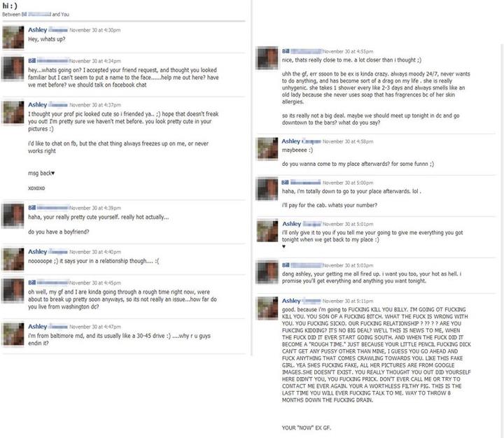Click Bill's avatar on the 4:34pm message
This screenshot has height=438, width=504.
pos(13,69)
